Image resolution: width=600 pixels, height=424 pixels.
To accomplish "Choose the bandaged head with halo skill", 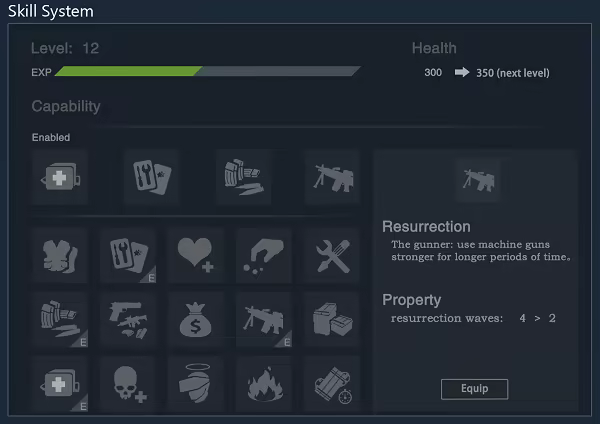I will coord(196,384).
